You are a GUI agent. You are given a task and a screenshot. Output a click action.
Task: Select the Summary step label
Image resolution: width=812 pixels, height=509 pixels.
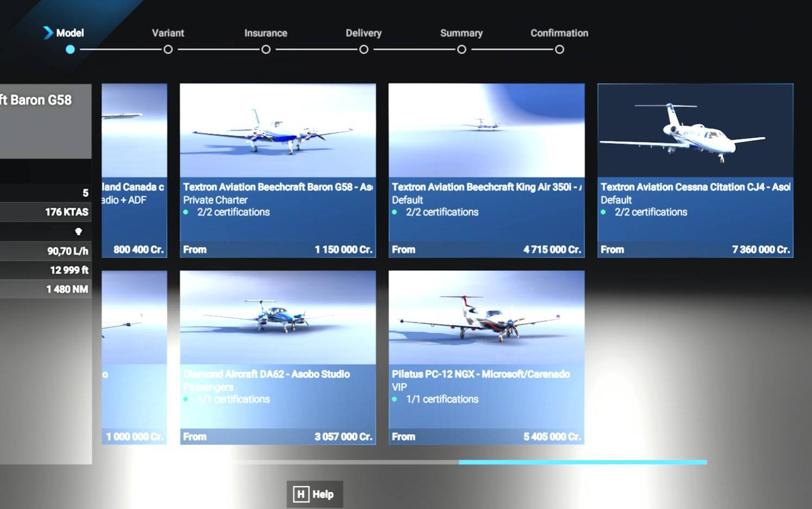[x=461, y=33]
